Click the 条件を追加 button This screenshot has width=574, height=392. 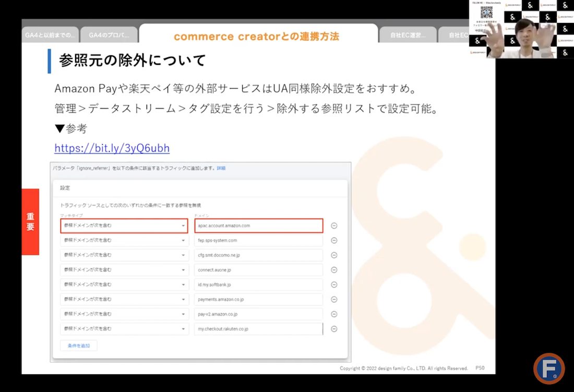(x=79, y=346)
